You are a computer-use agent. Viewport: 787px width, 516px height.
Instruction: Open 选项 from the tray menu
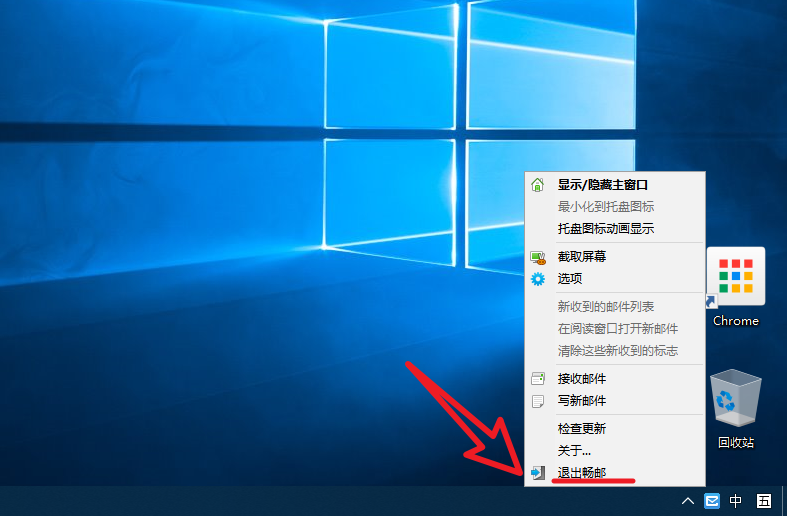tap(615, 279)
